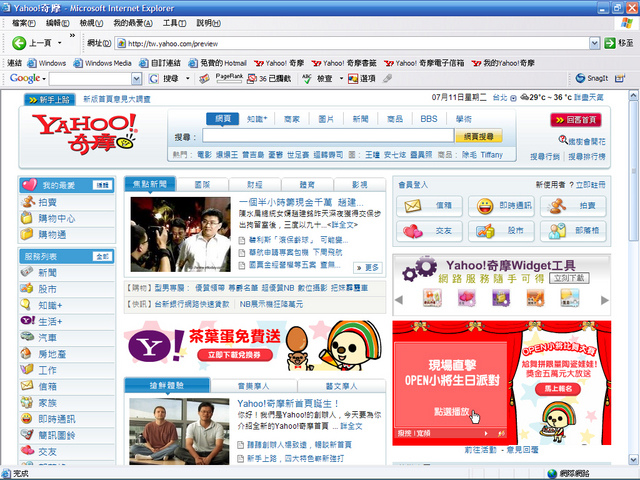
Task: Click the ABC spell check icon
Action: click(x=307, y=78)
